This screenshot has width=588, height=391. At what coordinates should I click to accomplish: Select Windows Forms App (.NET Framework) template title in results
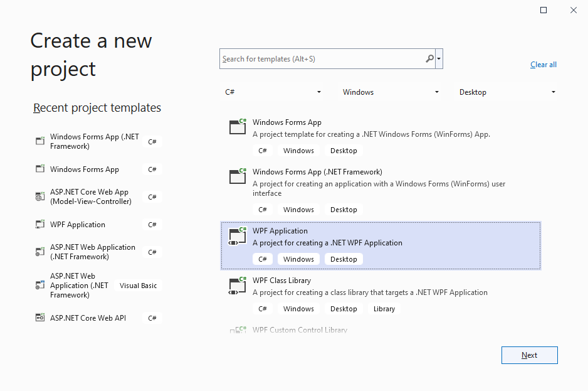point(317,171)
